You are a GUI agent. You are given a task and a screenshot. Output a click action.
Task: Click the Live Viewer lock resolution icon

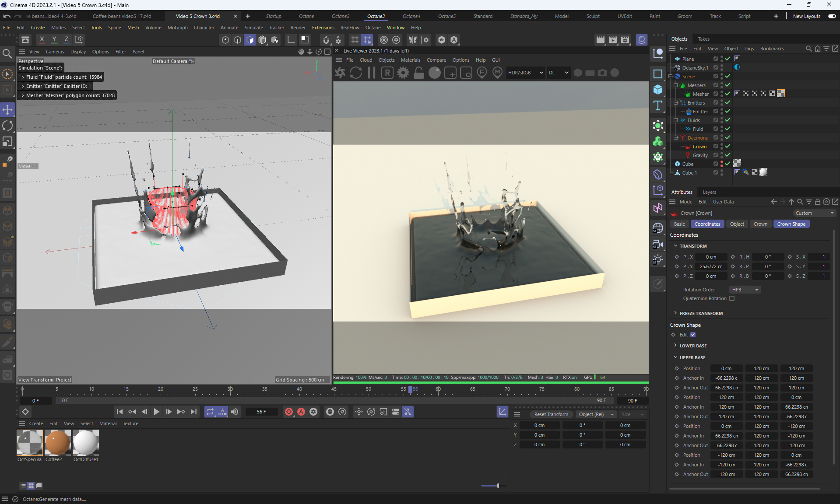coord(419,73)
